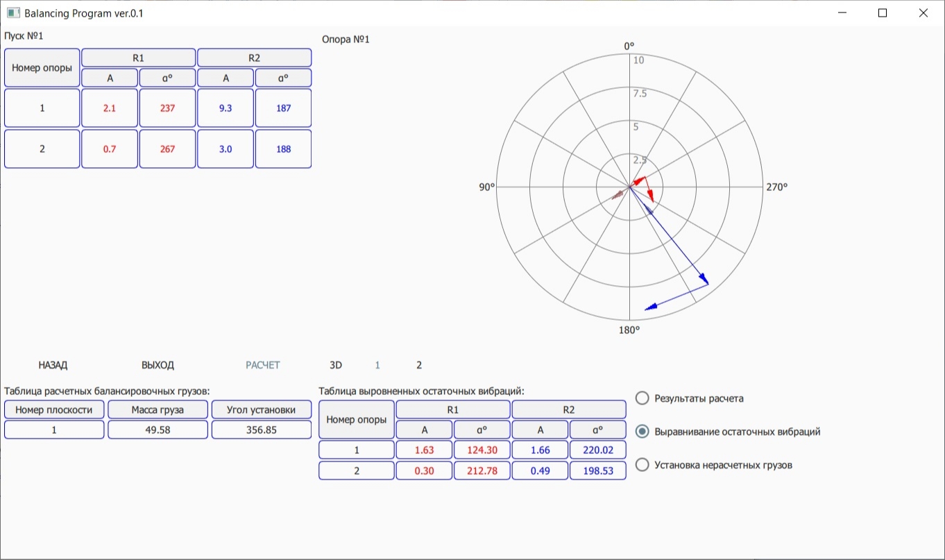Click the angle cell showing 237
The image size is (945, 560).
[x=167, y=108]
